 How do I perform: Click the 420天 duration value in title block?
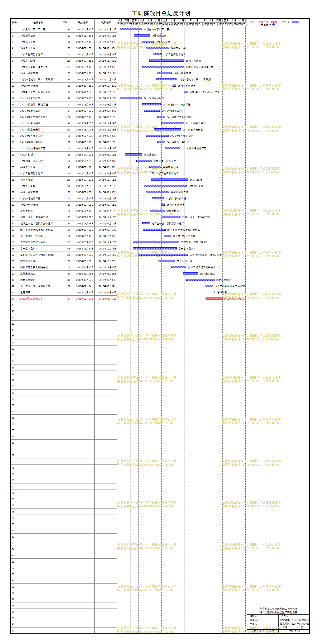click(x=300, y=628)
